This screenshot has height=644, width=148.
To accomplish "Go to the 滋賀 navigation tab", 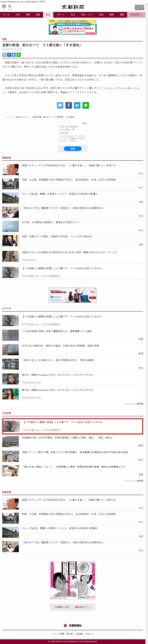I will coord(38,15).
